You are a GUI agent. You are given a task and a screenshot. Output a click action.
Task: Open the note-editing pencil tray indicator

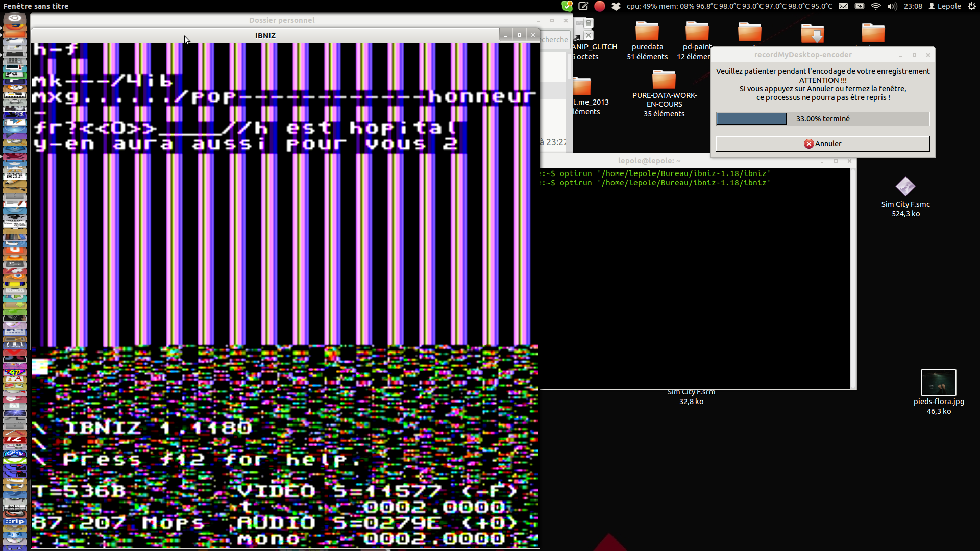583,6
